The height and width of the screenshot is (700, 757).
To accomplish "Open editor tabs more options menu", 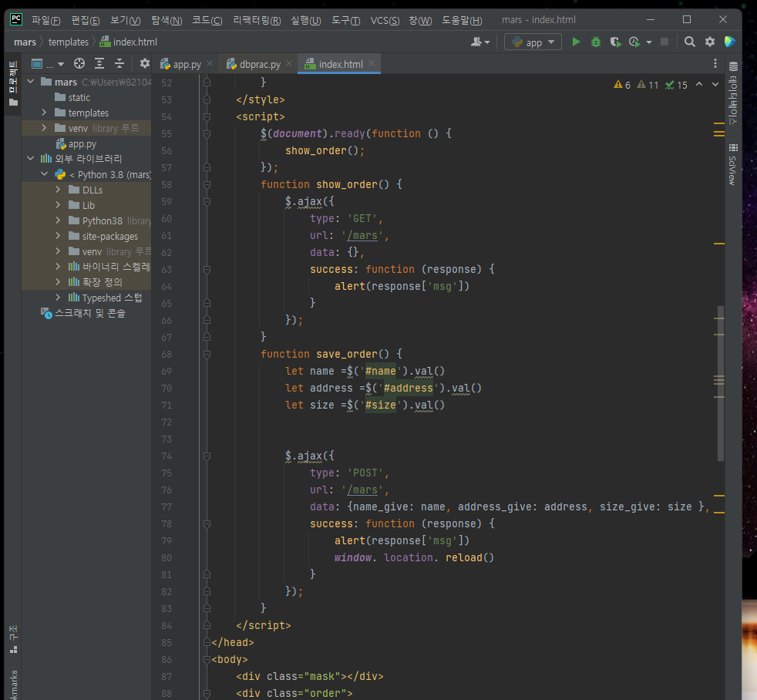I will [x=715, y=64].
